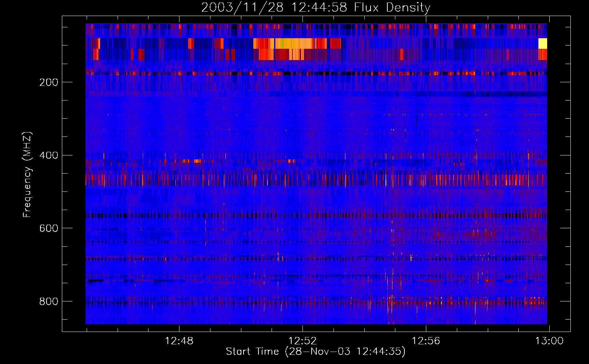Viewport: 589px width, 364px height.
Task: Click the bright yellow burst near 13:00
Action: 543,43
